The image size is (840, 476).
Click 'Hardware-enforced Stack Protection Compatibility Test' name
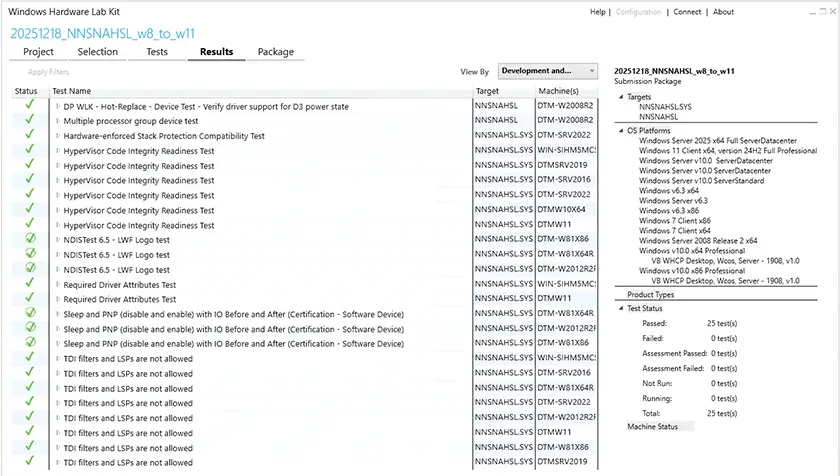tap(164, 136)
